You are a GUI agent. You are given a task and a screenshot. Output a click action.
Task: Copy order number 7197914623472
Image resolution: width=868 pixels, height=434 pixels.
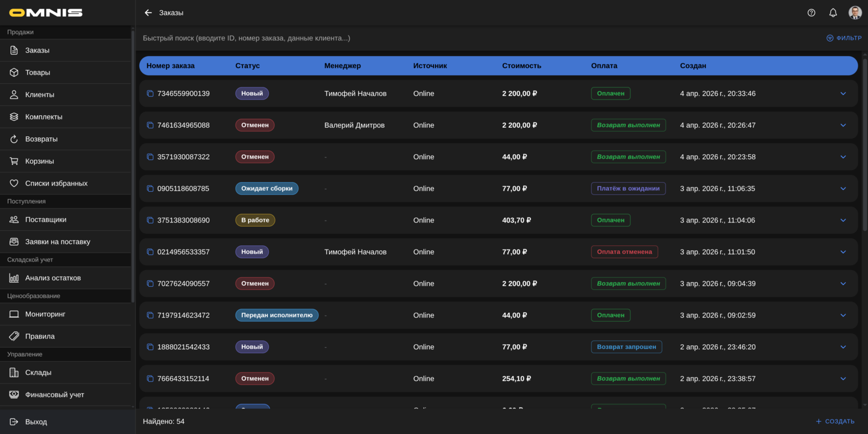(150, 315)
